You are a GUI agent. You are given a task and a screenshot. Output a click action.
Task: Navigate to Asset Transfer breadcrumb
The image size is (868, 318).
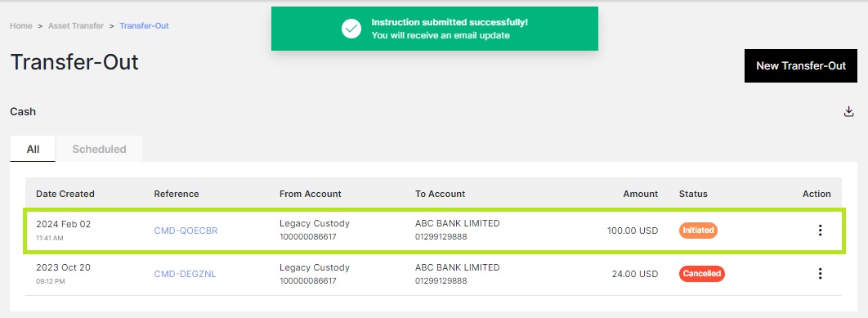click(x=76, y=26)
